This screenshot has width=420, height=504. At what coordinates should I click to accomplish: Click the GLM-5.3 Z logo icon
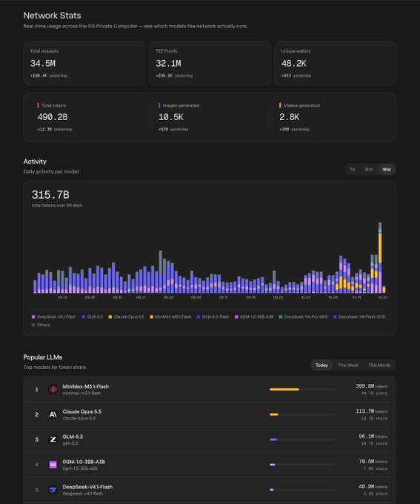point(53,440)
